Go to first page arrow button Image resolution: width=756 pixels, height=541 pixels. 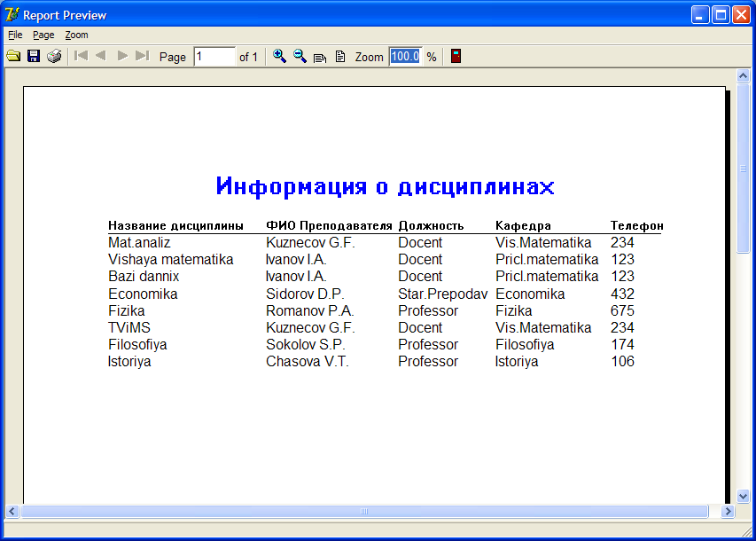[x=81, y=56]
